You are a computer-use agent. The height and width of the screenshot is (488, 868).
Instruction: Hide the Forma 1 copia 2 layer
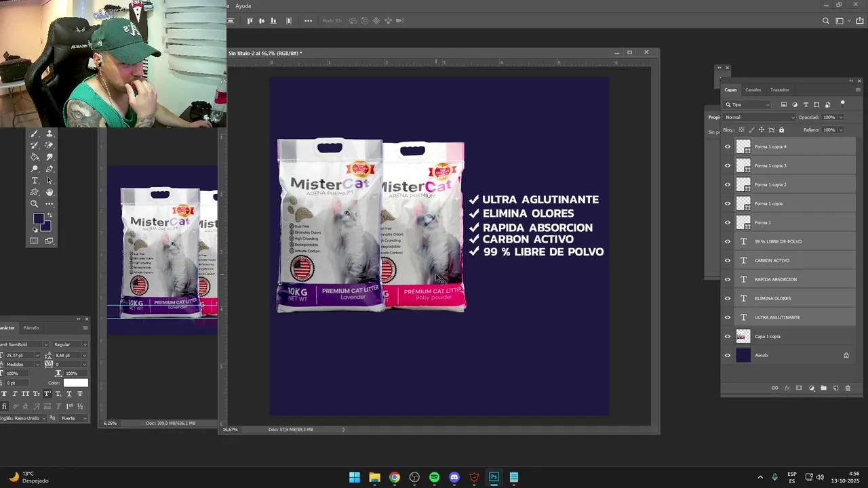pos(728,184)
